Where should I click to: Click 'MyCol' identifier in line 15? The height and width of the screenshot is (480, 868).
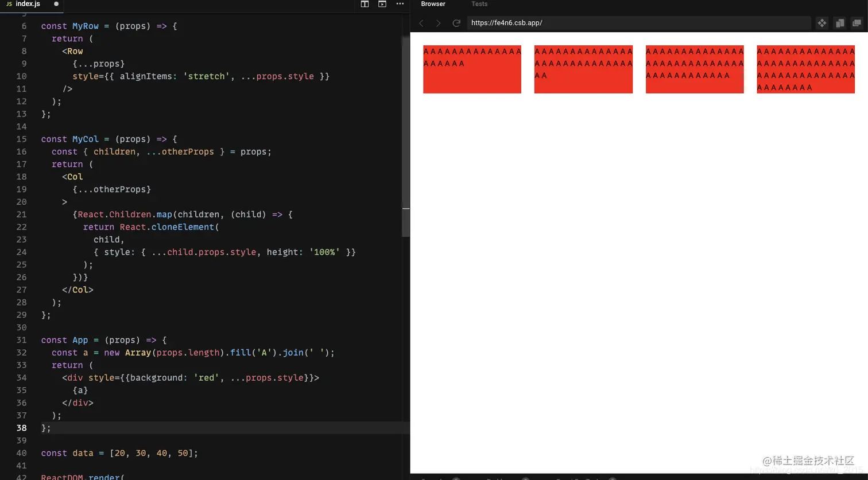(x=86, y=139)
